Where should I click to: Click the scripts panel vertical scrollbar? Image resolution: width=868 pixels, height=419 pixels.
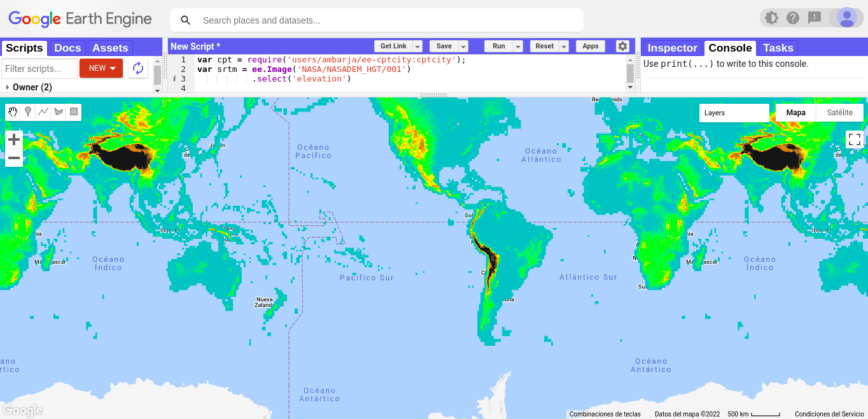158,75
